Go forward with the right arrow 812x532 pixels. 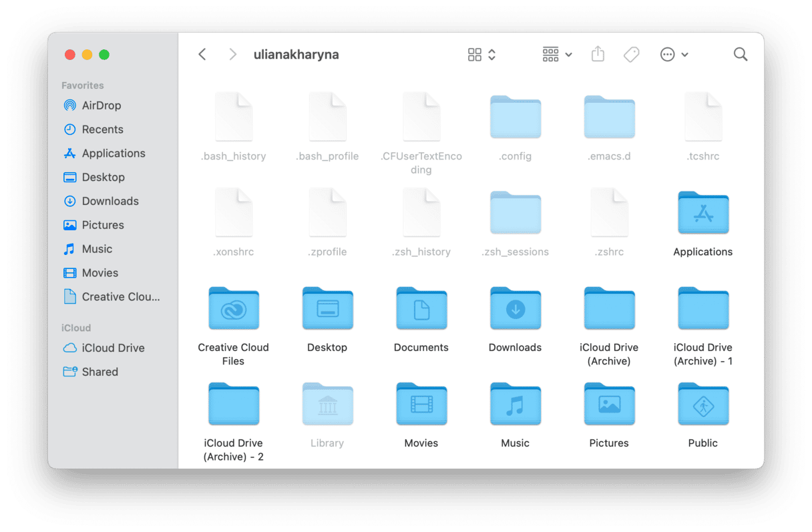click(x=232, y=55)
